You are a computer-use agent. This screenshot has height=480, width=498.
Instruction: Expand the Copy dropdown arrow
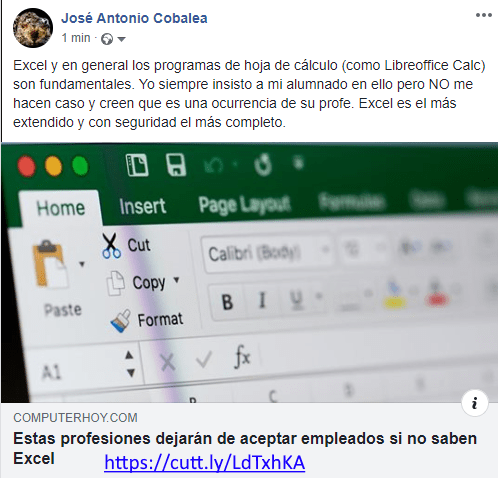point(177,280)
